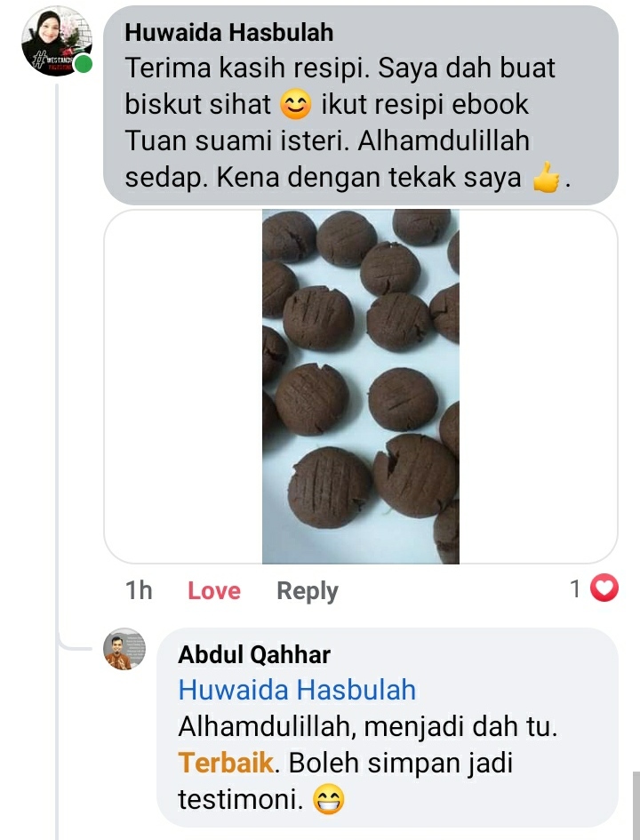Click the vertical reply thread line
Viewport: 640px width, 840px height.
tap(56, 460)
